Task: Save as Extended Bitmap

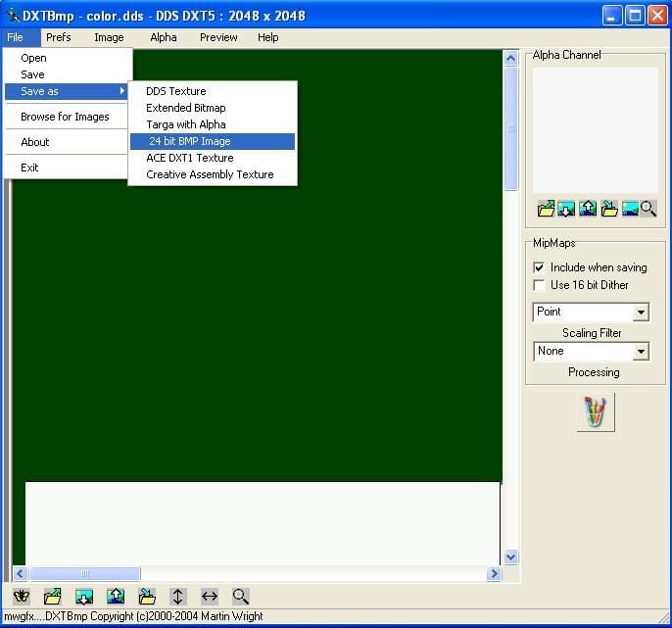Action: [213, 108]
